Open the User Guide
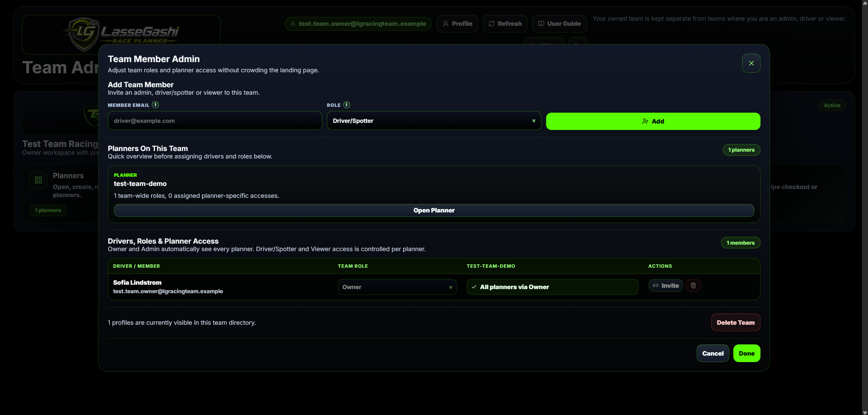 (x=559, y=24)
